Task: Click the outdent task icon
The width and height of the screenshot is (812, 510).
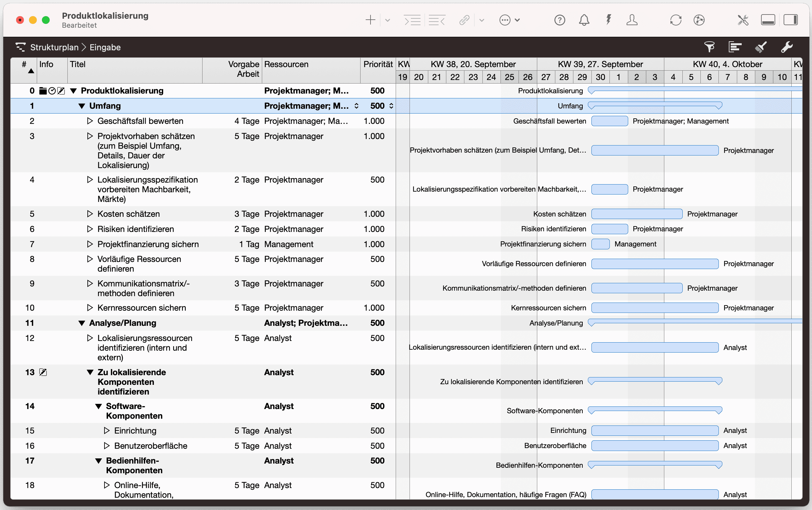Action: [437, 20]
